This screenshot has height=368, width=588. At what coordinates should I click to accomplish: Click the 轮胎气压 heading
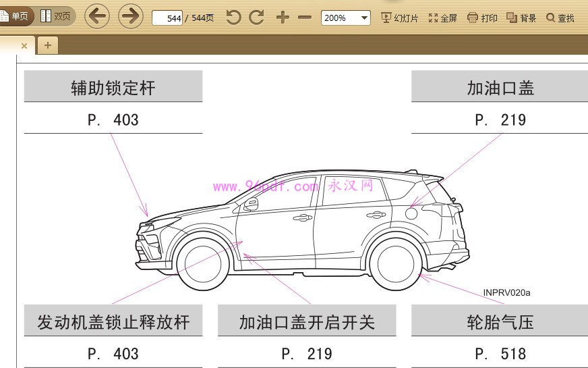(500, 322)
